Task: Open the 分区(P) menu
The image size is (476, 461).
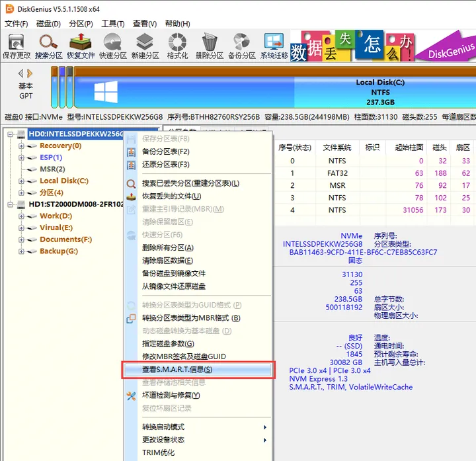Action: pos(81,24)
